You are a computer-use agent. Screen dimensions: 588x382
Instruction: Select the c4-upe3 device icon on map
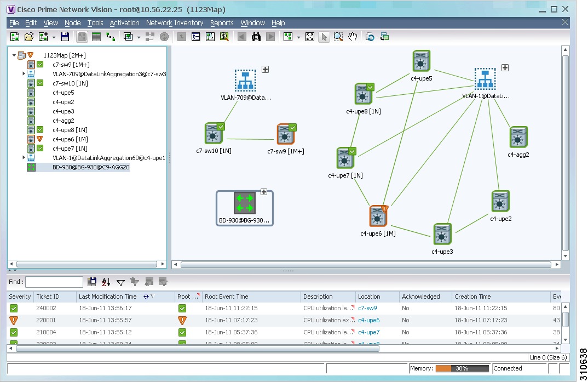tap(442, 234)
